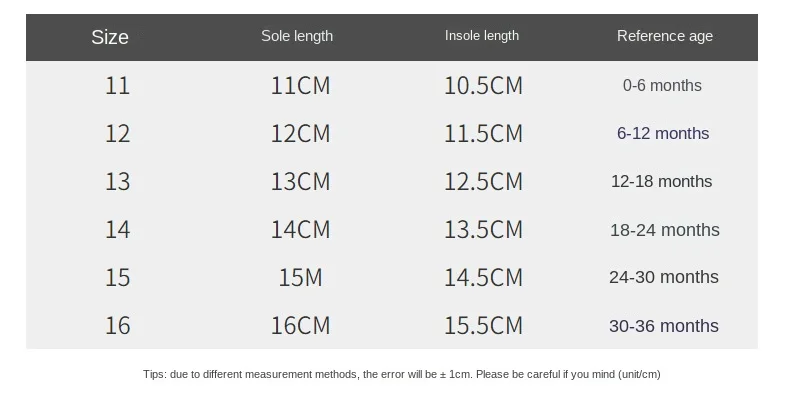Click the 11CM sole length cell
The height and width of the screenshot is (410, 790).
(x=300, y=86)
